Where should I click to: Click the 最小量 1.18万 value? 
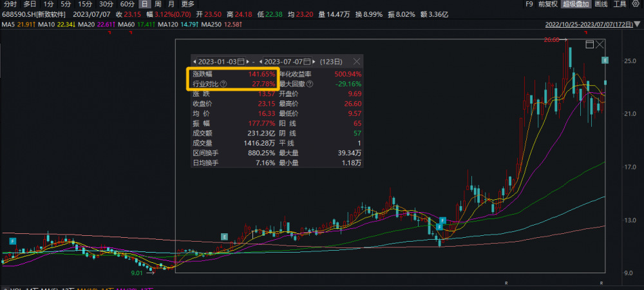click(352, 162)
